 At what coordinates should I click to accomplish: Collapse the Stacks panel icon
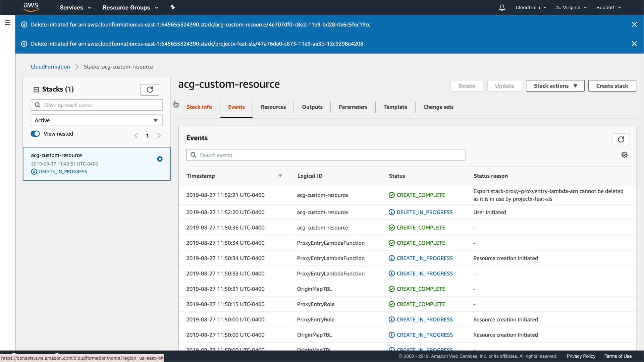pos(36,89)
